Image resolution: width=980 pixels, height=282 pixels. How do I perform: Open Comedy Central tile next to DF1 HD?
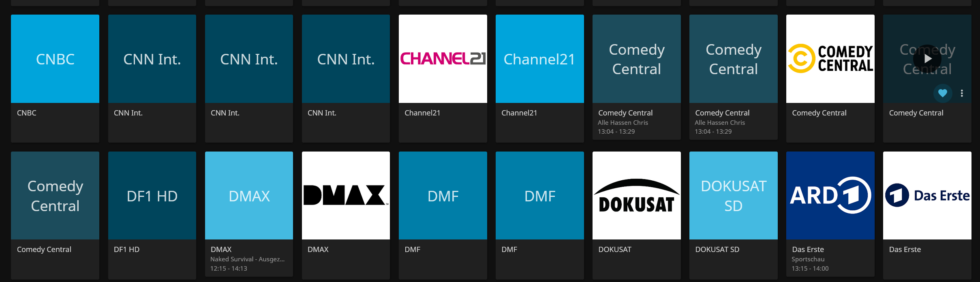(55, 195)
